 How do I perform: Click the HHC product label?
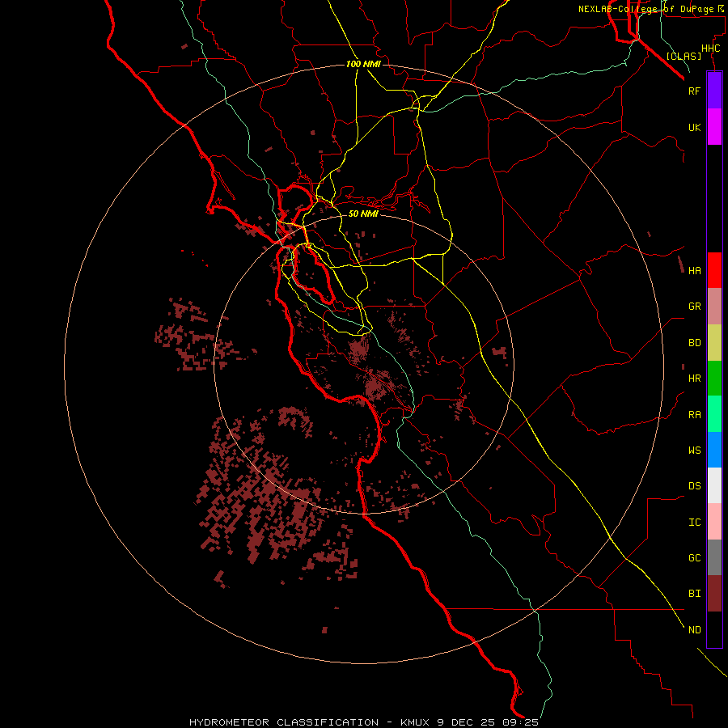coord(710,49)
